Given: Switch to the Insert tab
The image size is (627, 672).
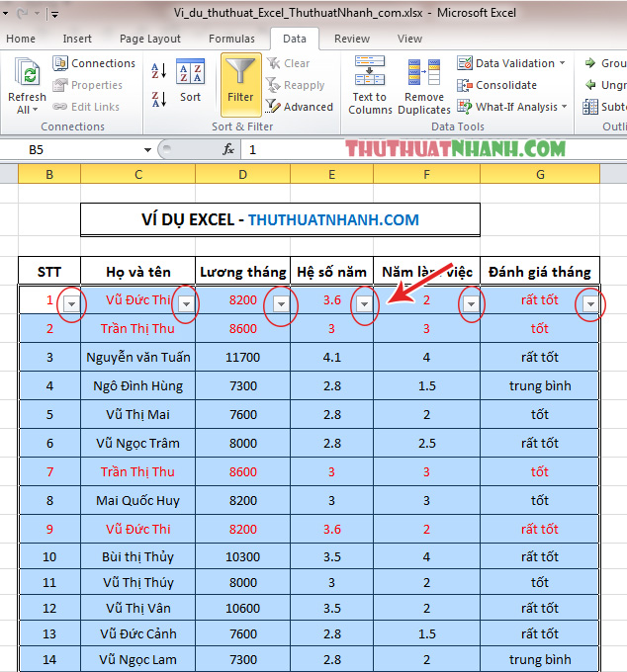Looking at the screenshot, I should 77,39.
